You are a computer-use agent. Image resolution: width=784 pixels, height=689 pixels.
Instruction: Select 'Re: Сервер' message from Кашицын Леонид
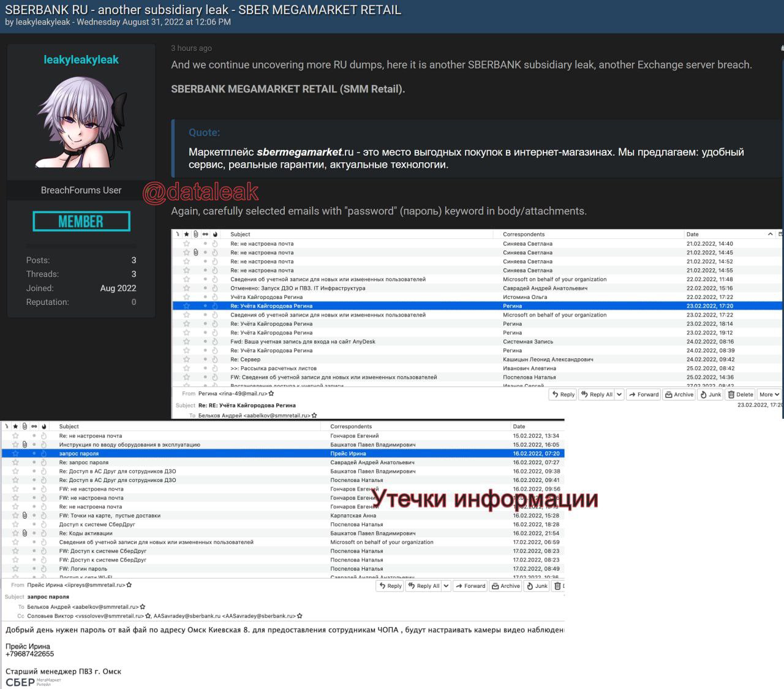pos(477,360)
